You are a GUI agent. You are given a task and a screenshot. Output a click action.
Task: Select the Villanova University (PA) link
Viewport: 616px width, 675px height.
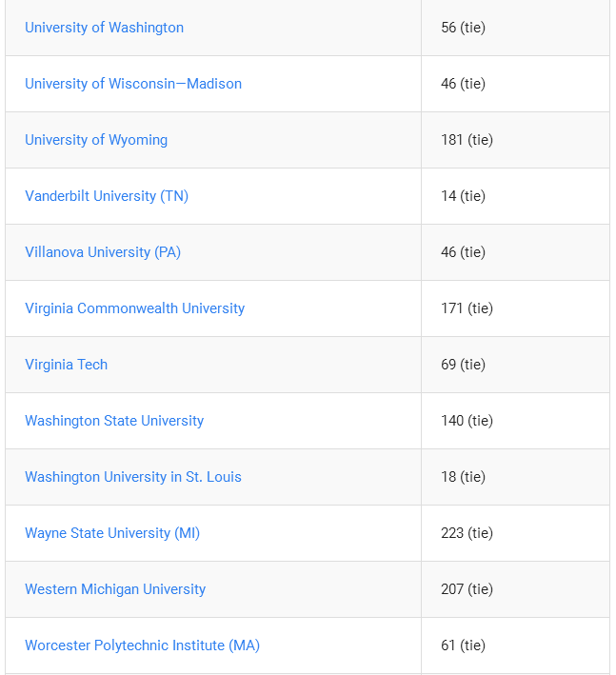pos(103,252)
